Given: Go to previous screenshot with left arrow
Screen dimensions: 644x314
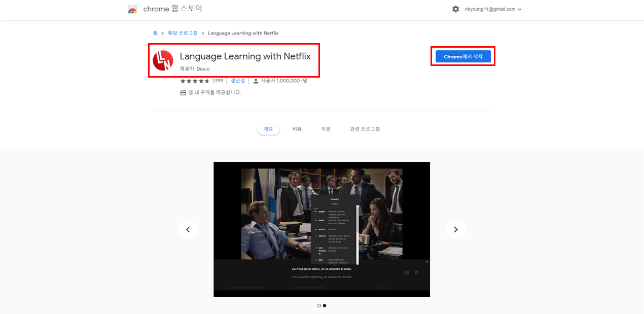Looking at the screenshot, I should click(188, 229).
